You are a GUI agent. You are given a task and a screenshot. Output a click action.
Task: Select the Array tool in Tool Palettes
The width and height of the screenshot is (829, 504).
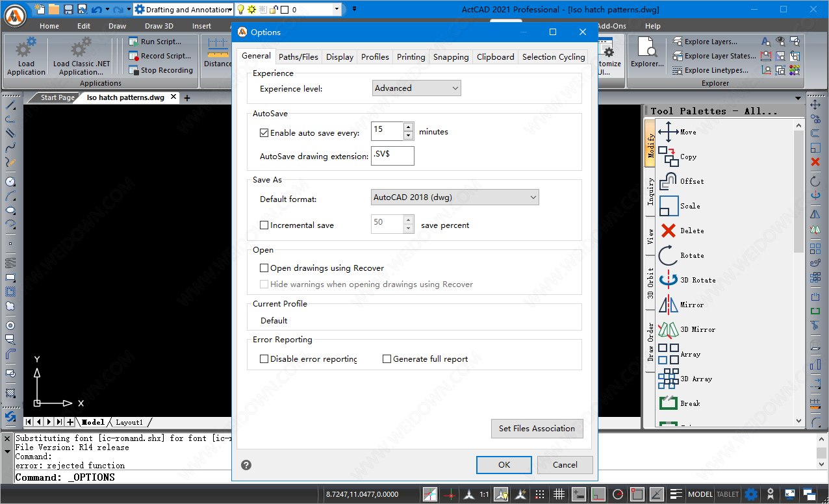[679, 354]
